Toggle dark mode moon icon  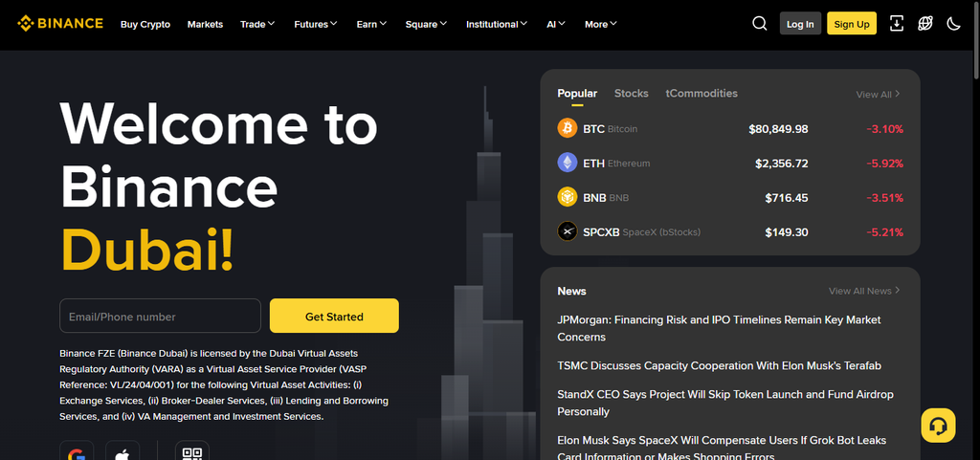coord(953,24)
